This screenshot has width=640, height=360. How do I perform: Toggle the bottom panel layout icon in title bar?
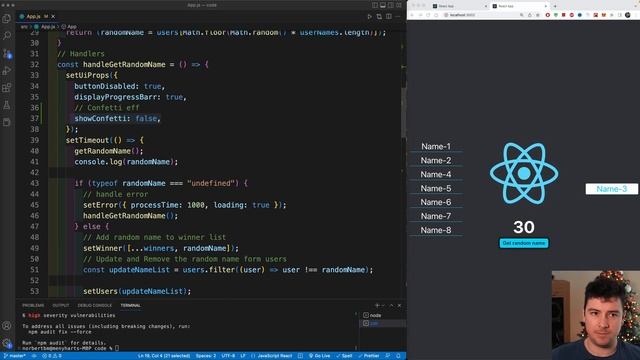click(x=383, y=5)
